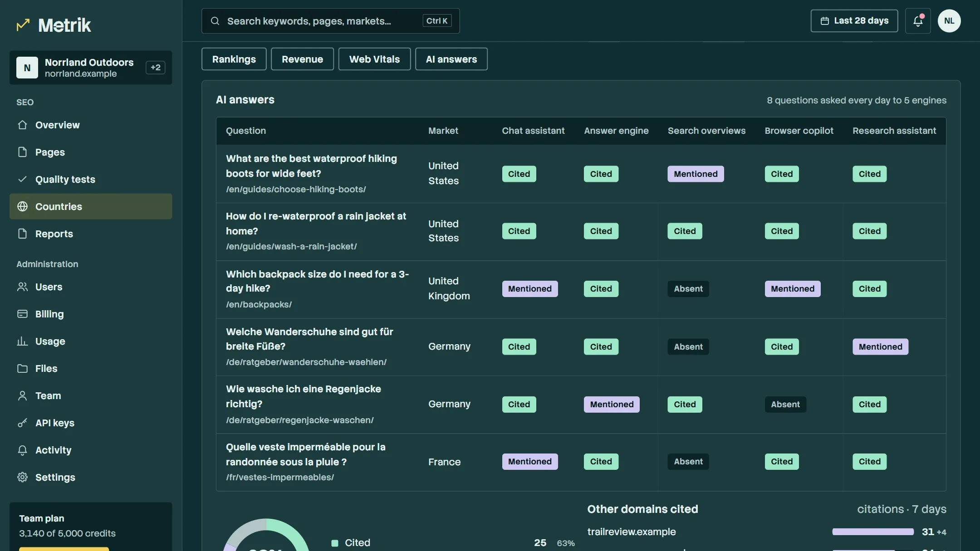Click the Team plan credits card
This screenshot has height=551, width=980.
[x=91, y=527]
